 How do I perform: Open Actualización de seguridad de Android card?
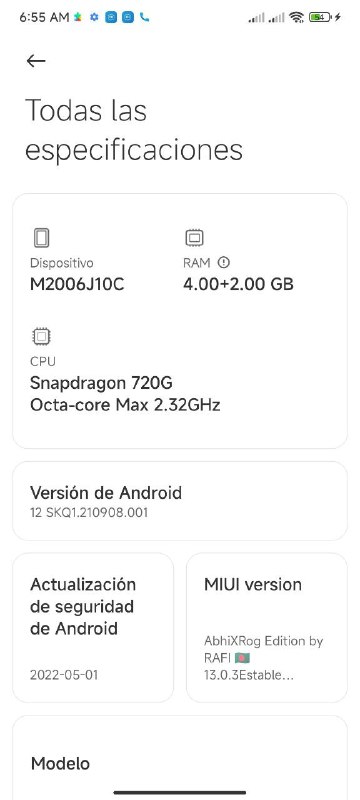pyautogui.click(x=93, y=628)
